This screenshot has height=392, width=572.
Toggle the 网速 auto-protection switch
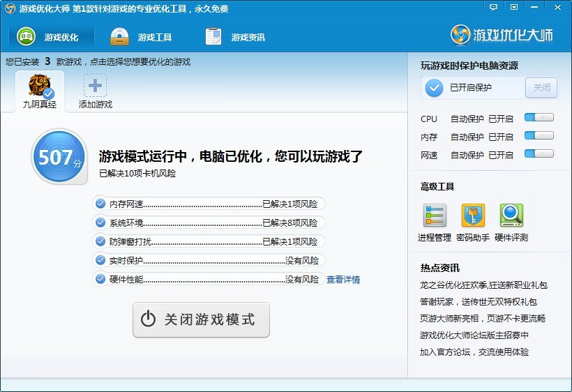click(539, 153)
